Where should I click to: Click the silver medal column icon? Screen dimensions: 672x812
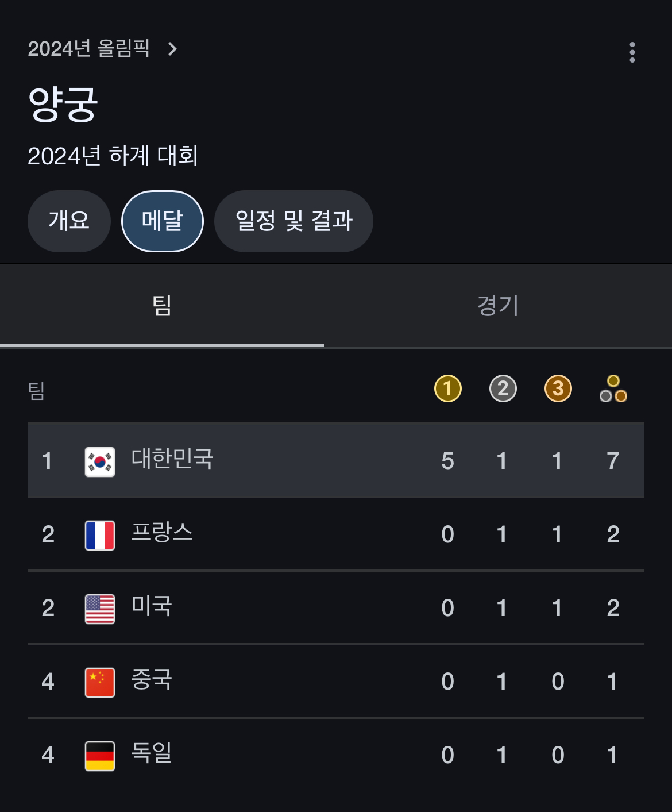pyautogui.click(x=503, y=388)
